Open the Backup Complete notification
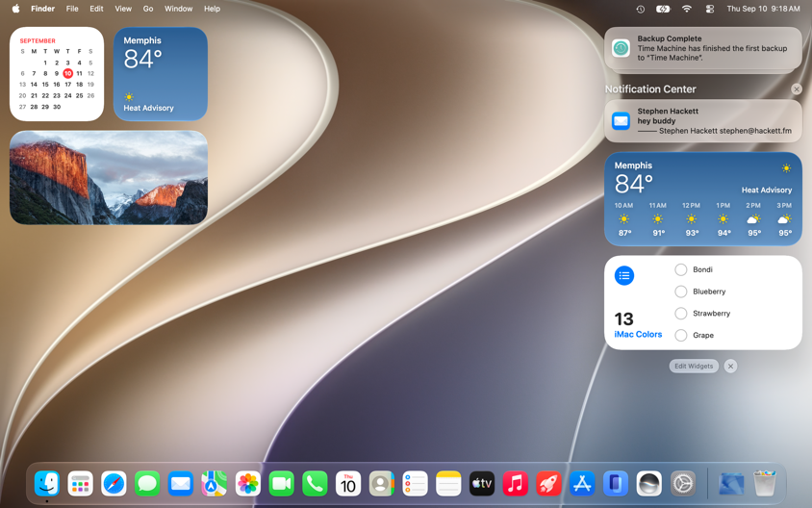Viewport: 812px width, 508px height. (x=702, y=48)
